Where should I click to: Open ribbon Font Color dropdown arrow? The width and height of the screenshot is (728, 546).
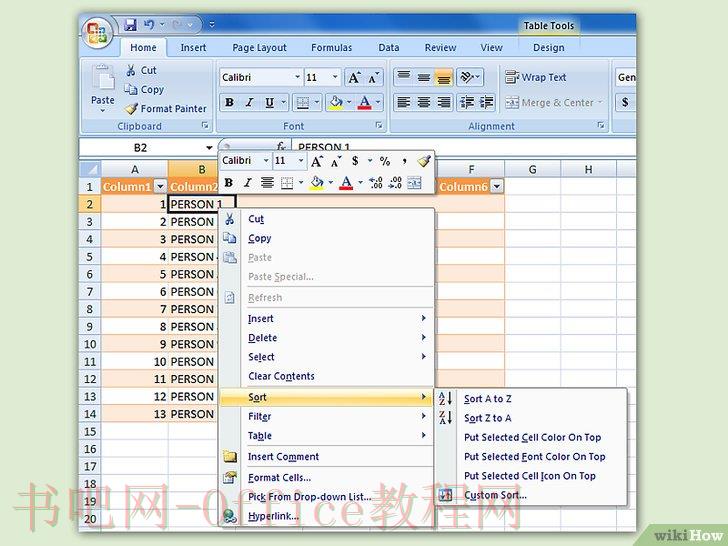click(x=378, y=103)
